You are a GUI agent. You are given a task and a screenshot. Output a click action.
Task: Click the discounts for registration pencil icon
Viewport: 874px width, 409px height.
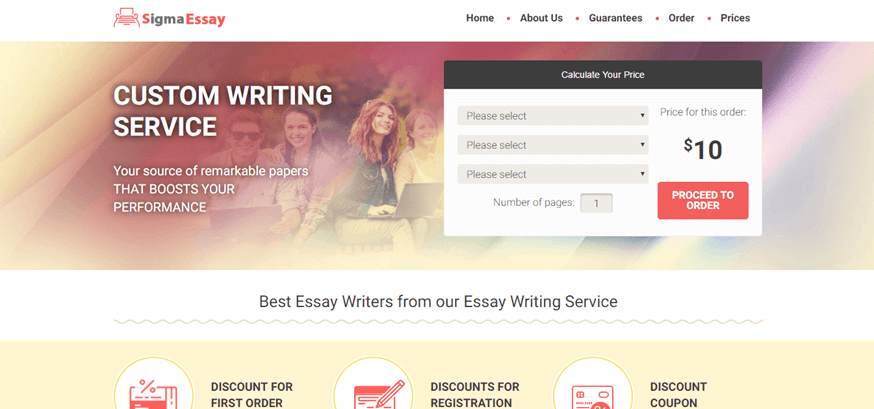379,393
